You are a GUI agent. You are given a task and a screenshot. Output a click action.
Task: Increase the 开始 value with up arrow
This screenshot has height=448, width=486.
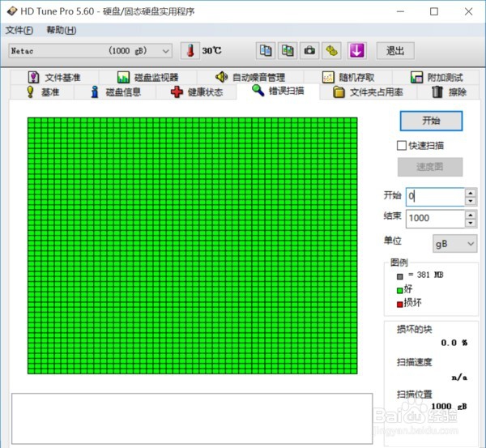(x=471, y=193)
